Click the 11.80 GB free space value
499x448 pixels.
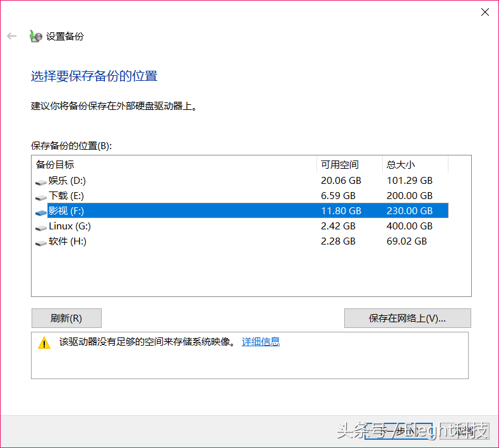pyautogui.click(x=341, y=211)
